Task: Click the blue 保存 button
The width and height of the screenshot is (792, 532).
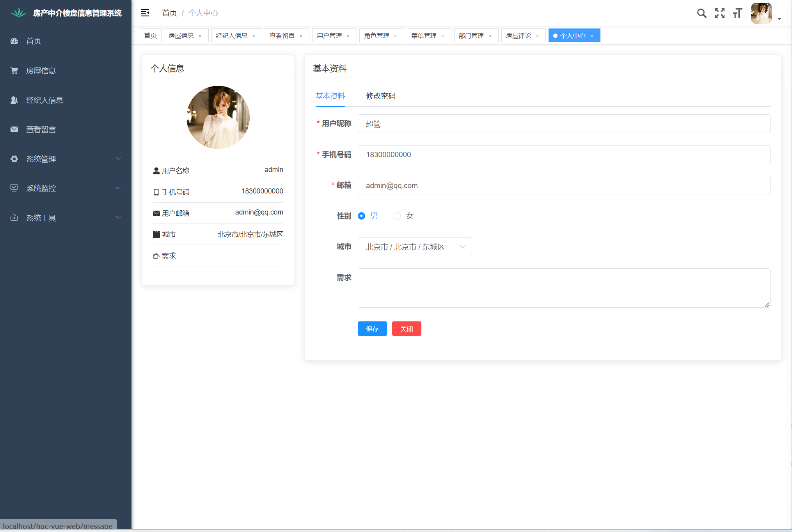Action: pos(372,329)
